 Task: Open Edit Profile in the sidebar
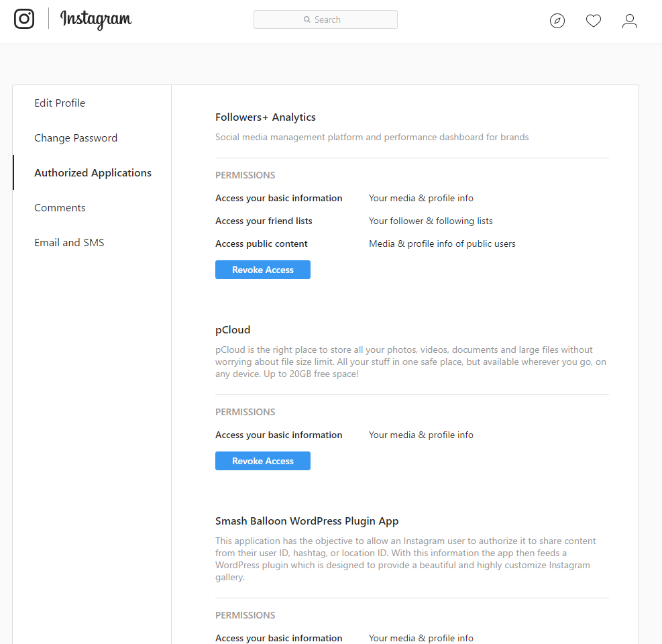(60, 103)
